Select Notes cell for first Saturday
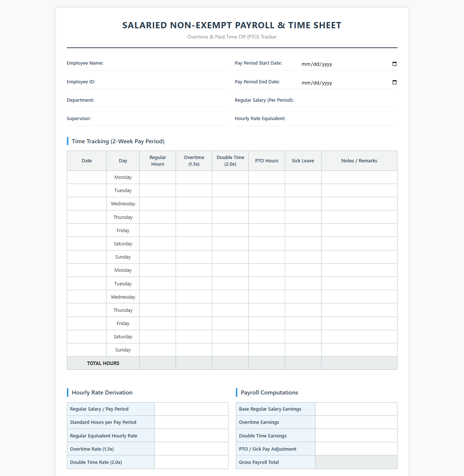This screenshot has width=464, height=476. click(x=359, y=244)
